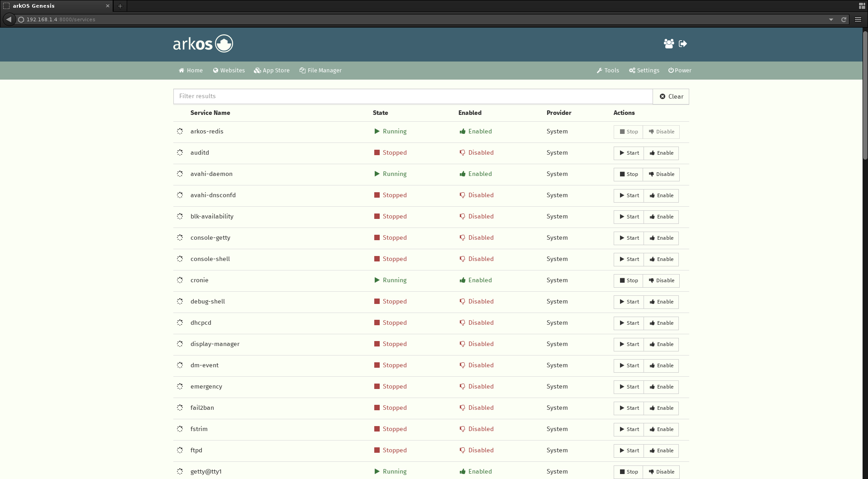The width and height of the screenshot is (868, 479).
Task: Stop the cronie service
Action: (628, 281)
